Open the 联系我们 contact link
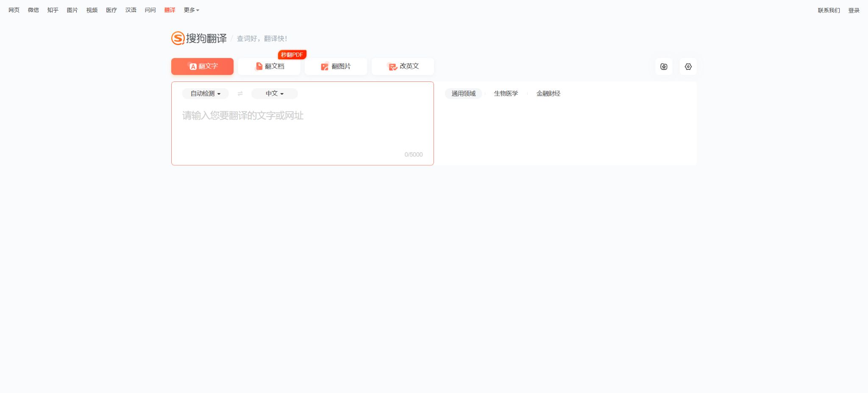This screenshot has height=393, width=868. coord(829,10)
